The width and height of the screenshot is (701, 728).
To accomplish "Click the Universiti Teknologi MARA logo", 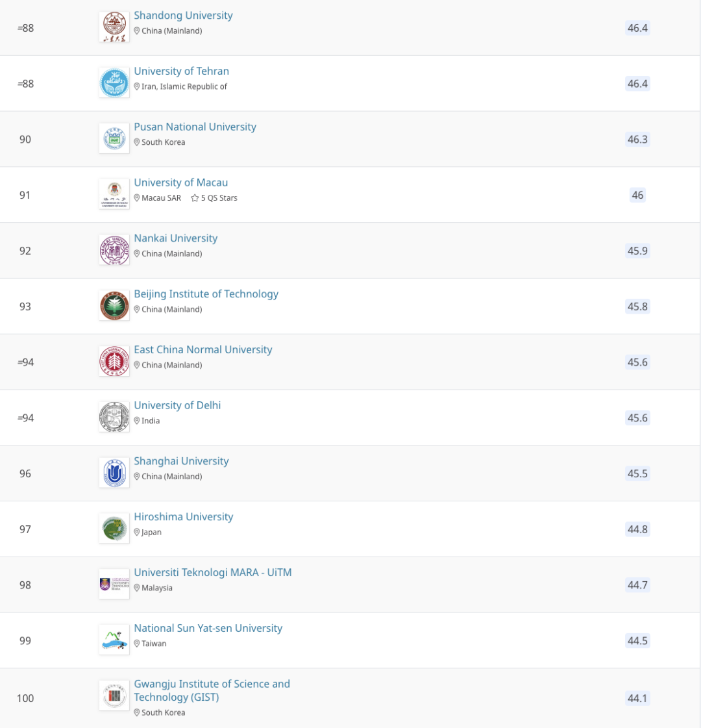I will click(114, 584).
